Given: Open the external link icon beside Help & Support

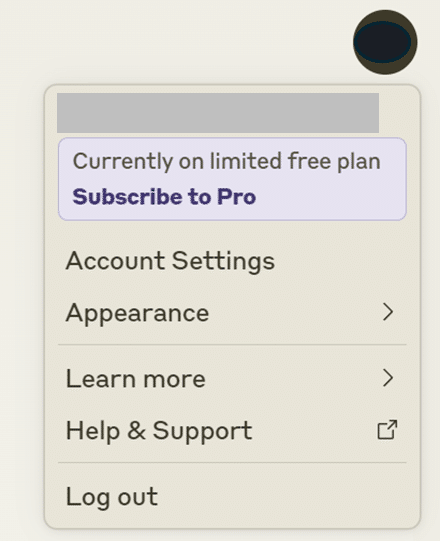Looking at the screenshot, I should pyautogui.click(x=388, y=430).
